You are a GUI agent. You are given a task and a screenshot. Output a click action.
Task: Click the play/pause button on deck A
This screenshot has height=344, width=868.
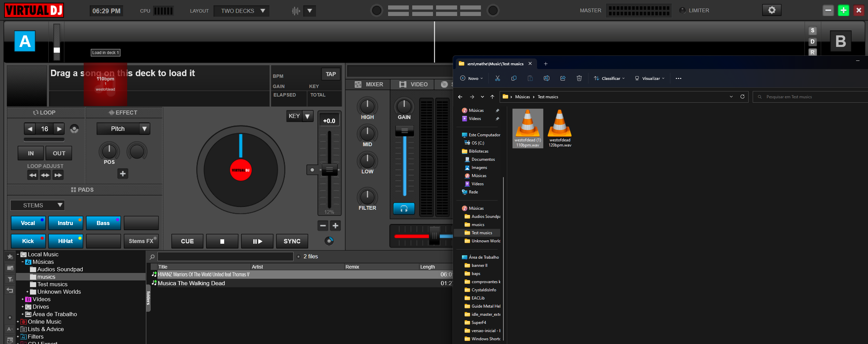tap(257, 241)
